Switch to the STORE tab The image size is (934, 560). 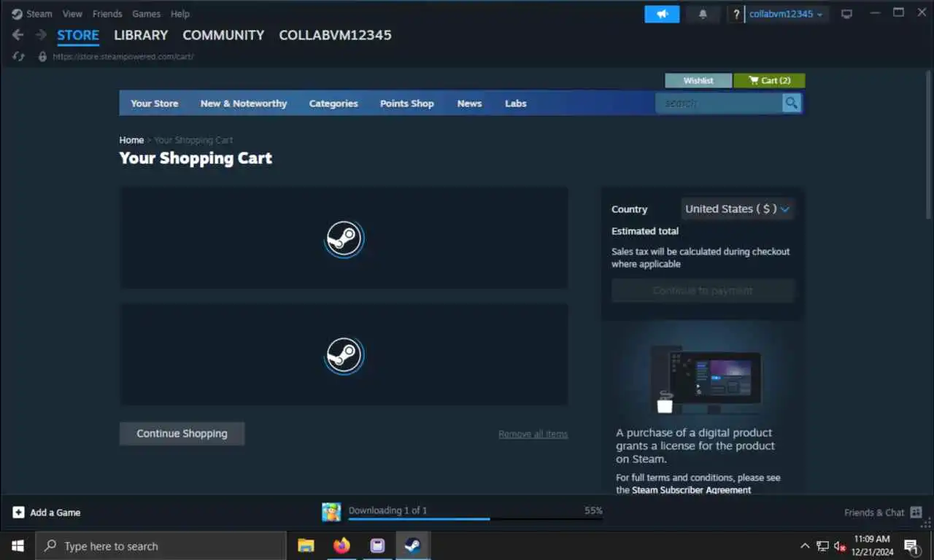[x=78, y=35]
